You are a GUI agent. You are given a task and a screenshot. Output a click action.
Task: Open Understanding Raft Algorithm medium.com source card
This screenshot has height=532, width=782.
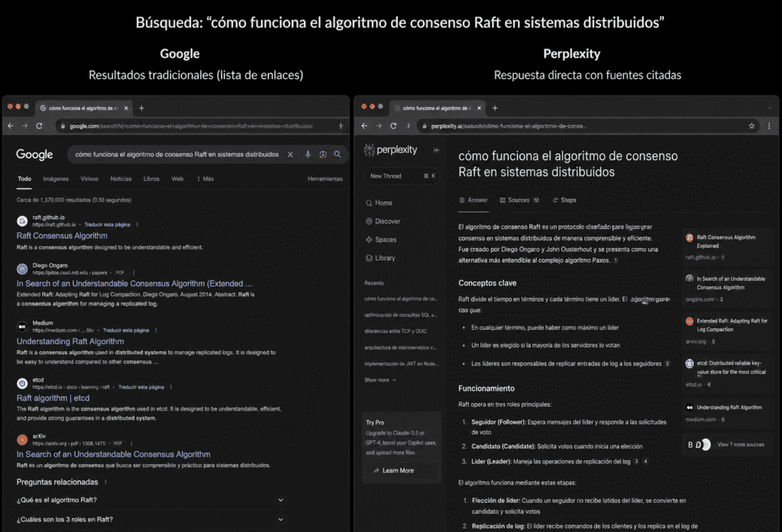tap(726, 414)
